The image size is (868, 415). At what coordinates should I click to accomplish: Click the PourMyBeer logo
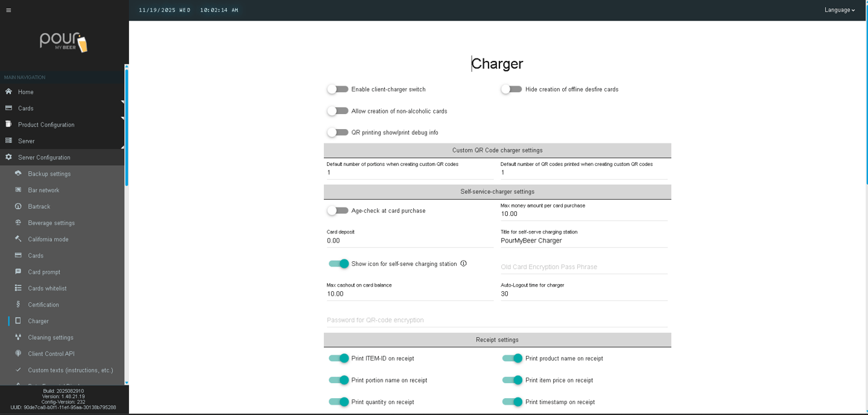point(64,42)
